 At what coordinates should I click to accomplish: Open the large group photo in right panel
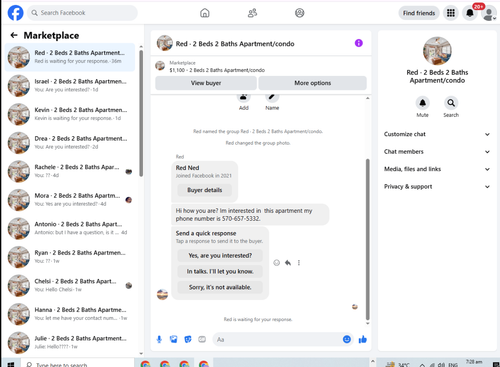tap(437, 51)
